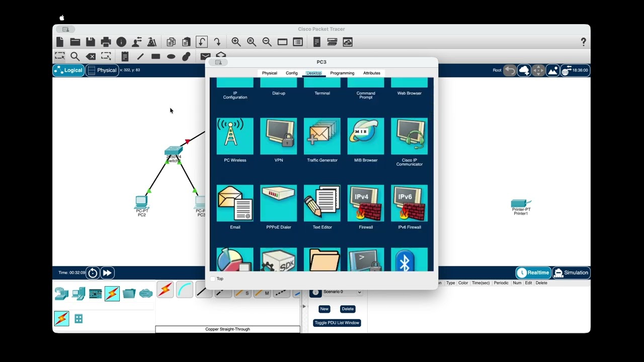
Task: Select the Draw Line tool
Action: tap(140, 56)
